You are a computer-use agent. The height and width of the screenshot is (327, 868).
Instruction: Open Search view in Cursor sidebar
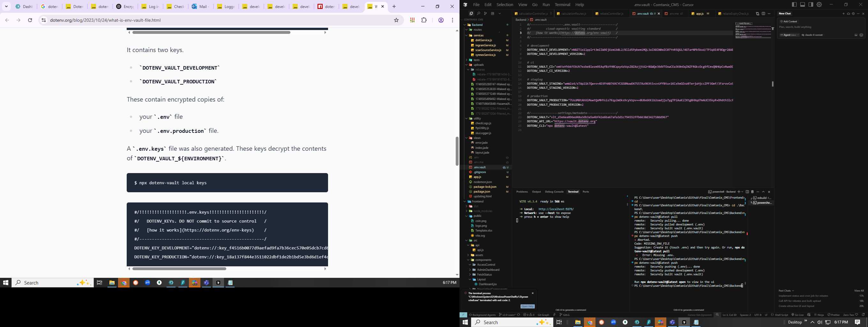478,13
